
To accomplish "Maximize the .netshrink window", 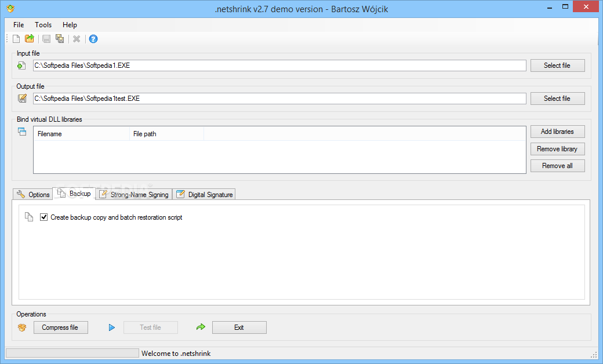I will 565,7.
